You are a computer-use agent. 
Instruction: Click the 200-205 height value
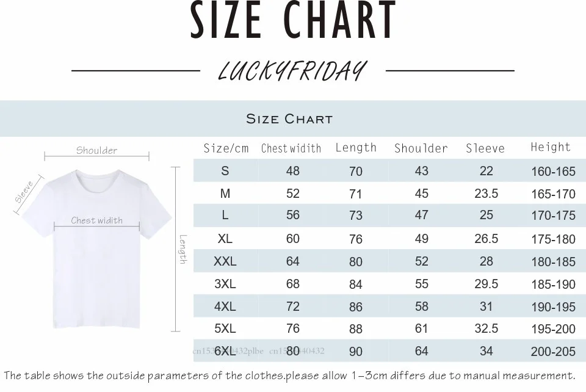tap(553, 352)
